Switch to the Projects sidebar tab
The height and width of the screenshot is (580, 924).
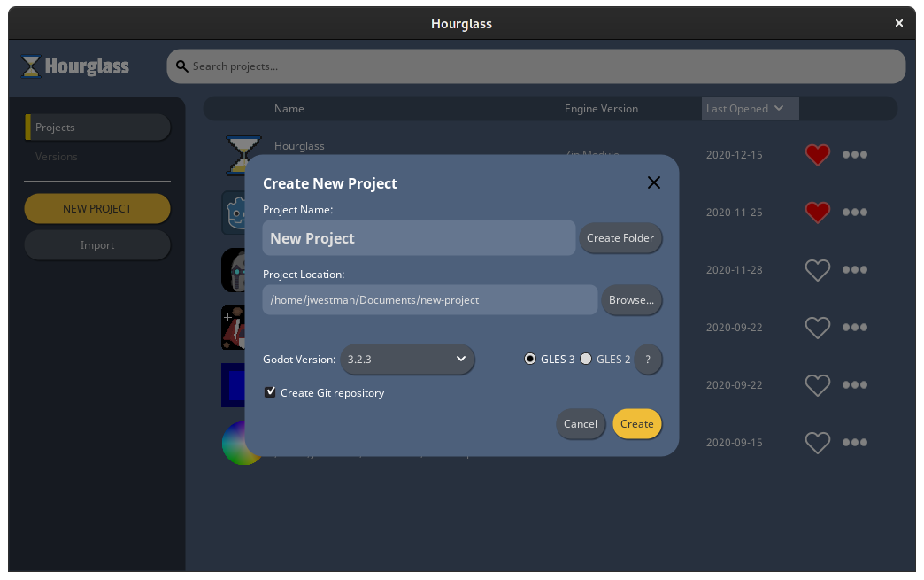coord(97,128)
